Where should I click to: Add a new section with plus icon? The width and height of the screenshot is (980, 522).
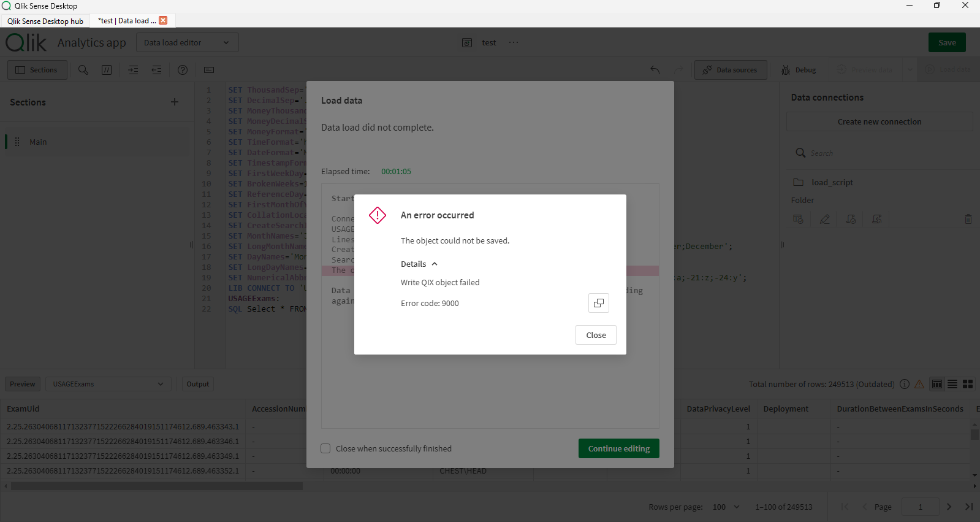(175, 102)
